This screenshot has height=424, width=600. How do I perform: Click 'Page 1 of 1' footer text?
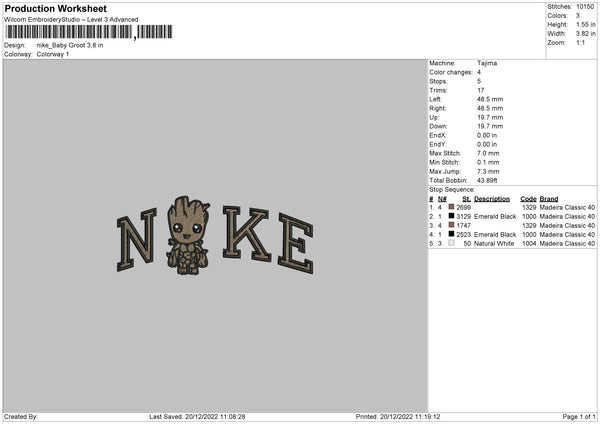[x=579, y=416]
